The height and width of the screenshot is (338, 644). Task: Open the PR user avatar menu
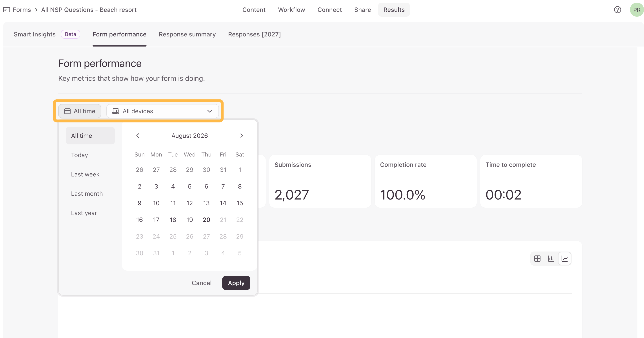tap(637, 10)
